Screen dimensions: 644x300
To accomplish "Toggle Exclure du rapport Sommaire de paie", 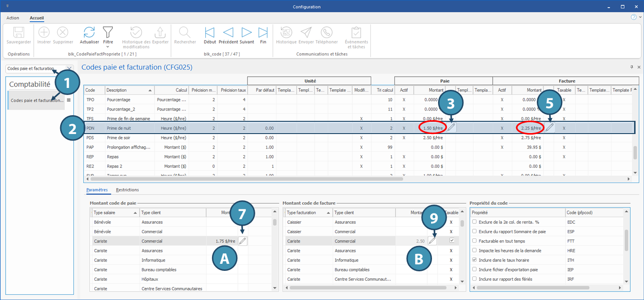I will [x=474, y=231].
